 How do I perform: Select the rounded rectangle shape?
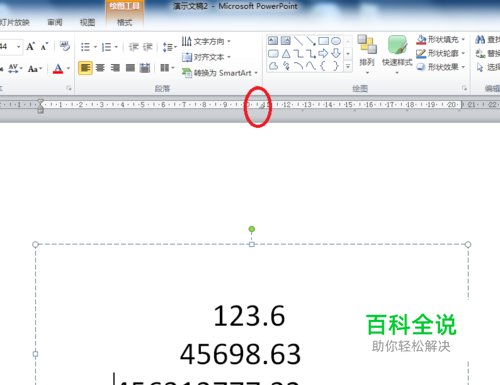click(x=273, y=53)
